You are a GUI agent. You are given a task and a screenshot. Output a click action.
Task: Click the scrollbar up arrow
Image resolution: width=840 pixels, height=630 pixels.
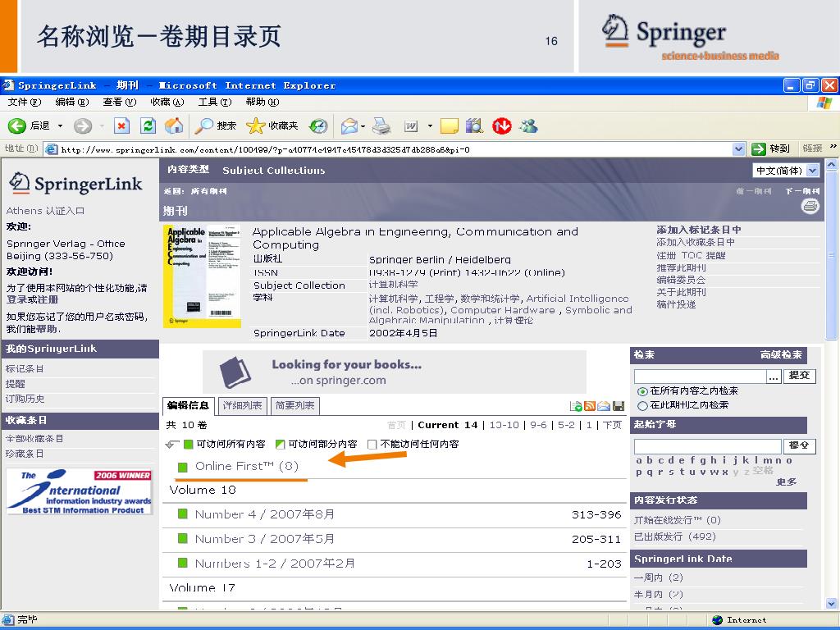pyautogui.click(x=832, y=164)
